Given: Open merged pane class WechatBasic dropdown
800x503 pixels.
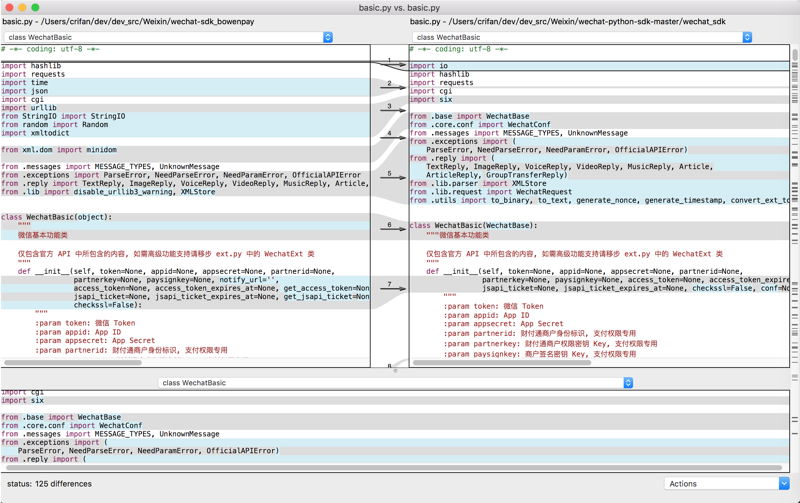Looking at the screenshot, I should click(397, 383).
